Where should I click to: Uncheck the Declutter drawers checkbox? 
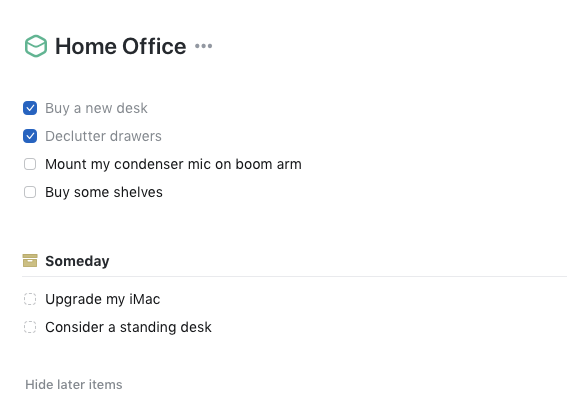30,136
